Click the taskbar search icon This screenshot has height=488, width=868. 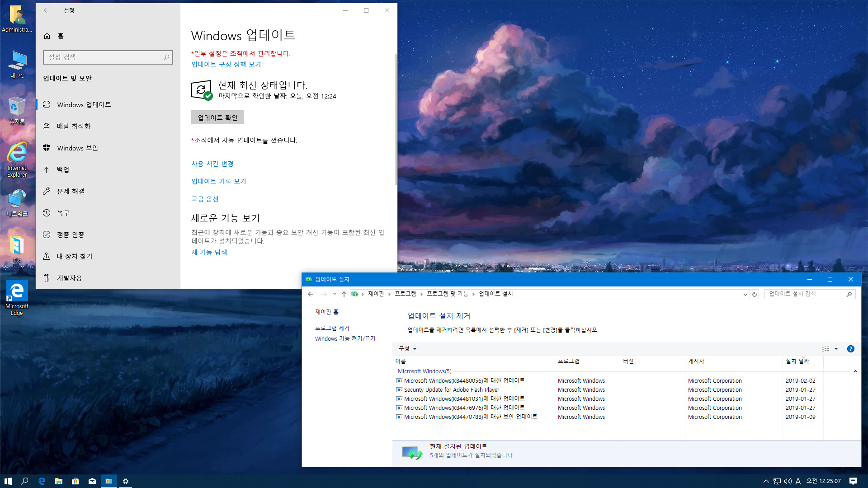[25, 481]
